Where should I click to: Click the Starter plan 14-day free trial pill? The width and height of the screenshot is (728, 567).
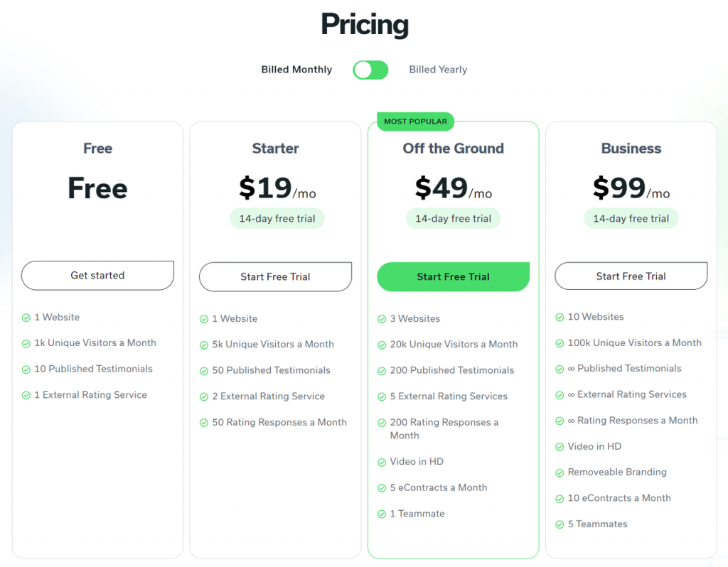click(277, 219)
